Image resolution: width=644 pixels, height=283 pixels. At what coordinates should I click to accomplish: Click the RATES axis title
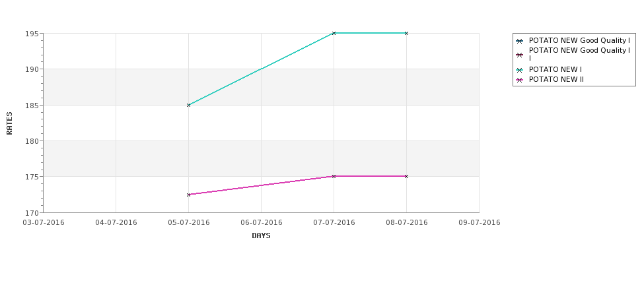[9, 123]
